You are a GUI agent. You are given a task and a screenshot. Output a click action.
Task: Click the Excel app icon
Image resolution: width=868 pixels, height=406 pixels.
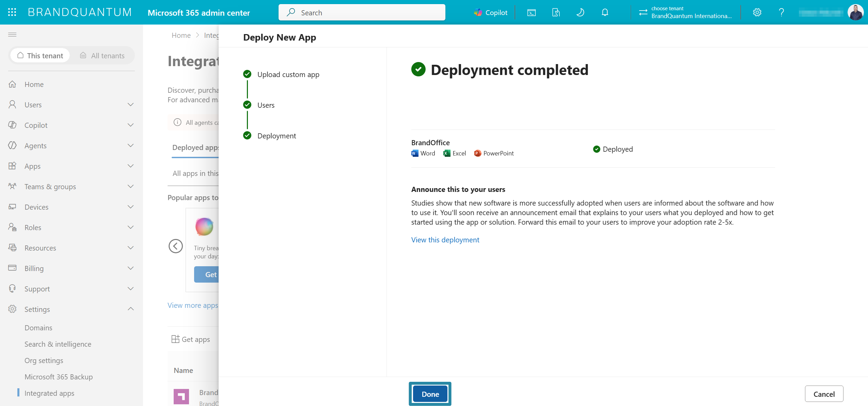click(x=447, y=153)
